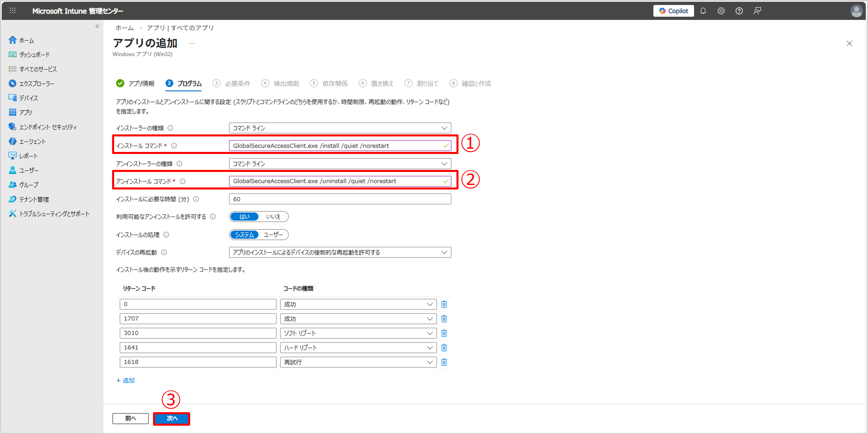Click trash icon for return code 1618

[x=444, y=362]
